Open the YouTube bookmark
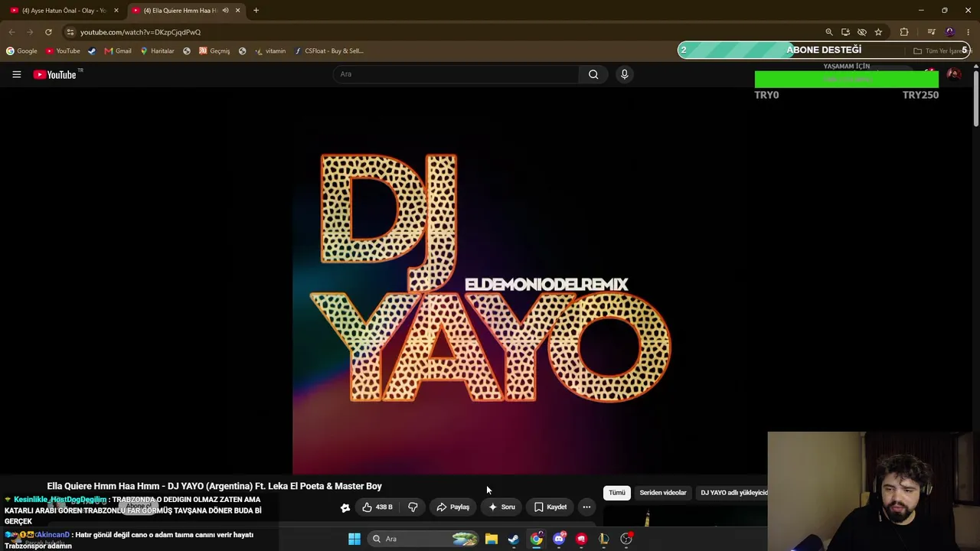 [63, 51]
